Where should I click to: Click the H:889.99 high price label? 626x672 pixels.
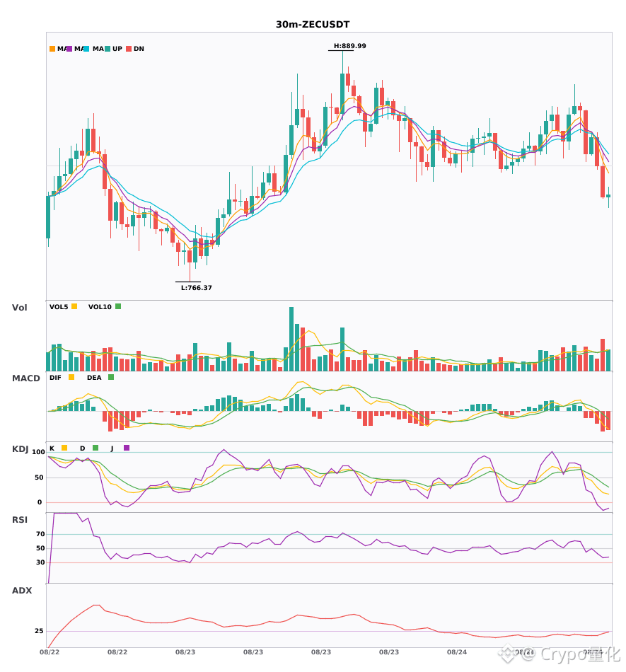click(349, 46)
